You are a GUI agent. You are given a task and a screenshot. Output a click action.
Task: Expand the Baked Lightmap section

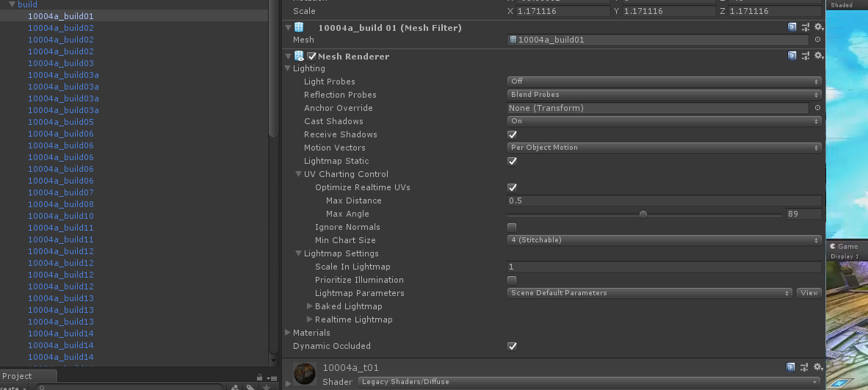[x=309, y=306]
